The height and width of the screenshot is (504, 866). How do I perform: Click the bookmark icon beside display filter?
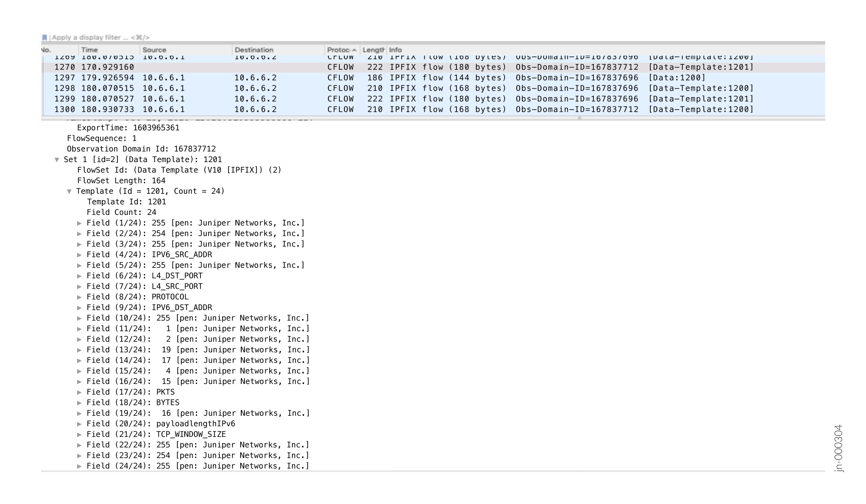pos(45,38)
